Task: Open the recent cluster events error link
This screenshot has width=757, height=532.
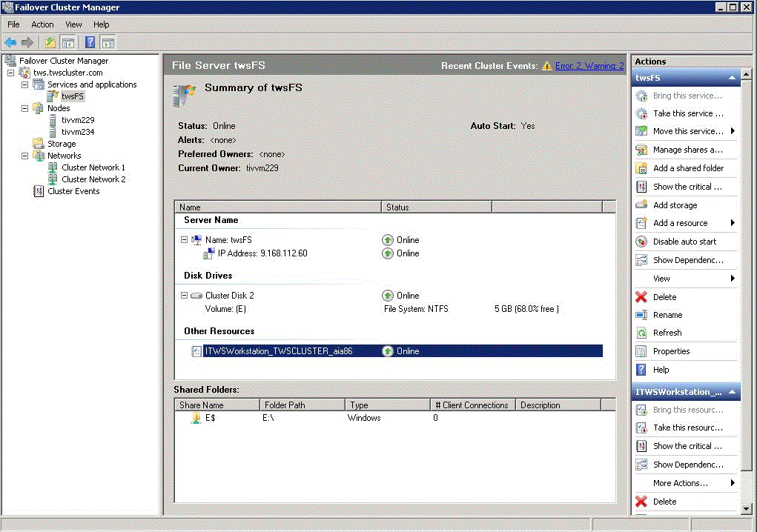Action: pos(589,66)
